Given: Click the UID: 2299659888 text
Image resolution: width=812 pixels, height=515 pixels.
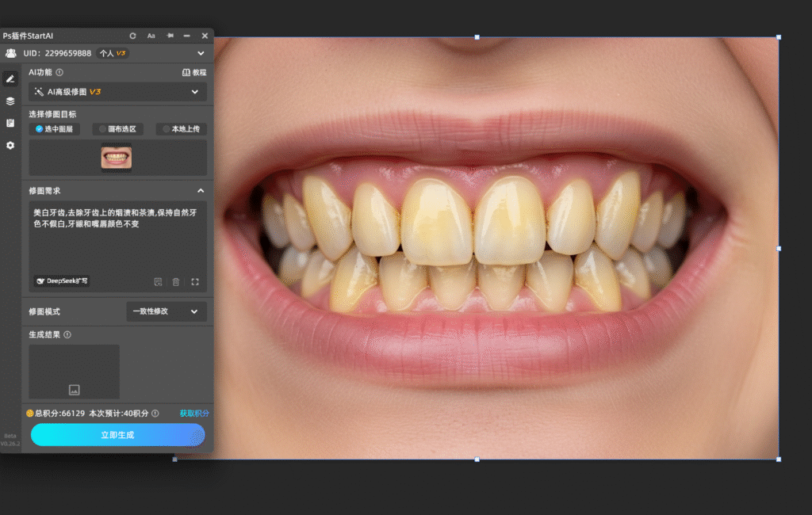Looking at the screenshot, I should pos(57,53).
